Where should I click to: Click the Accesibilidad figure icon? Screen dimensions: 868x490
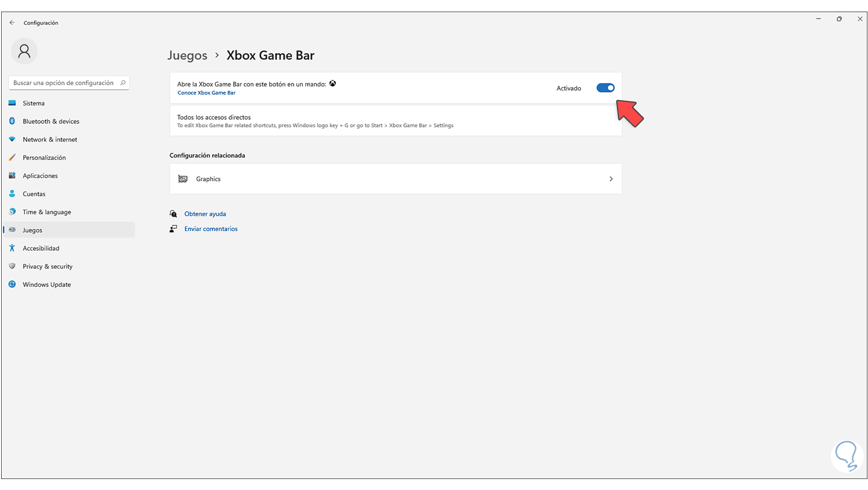(12, 248)
